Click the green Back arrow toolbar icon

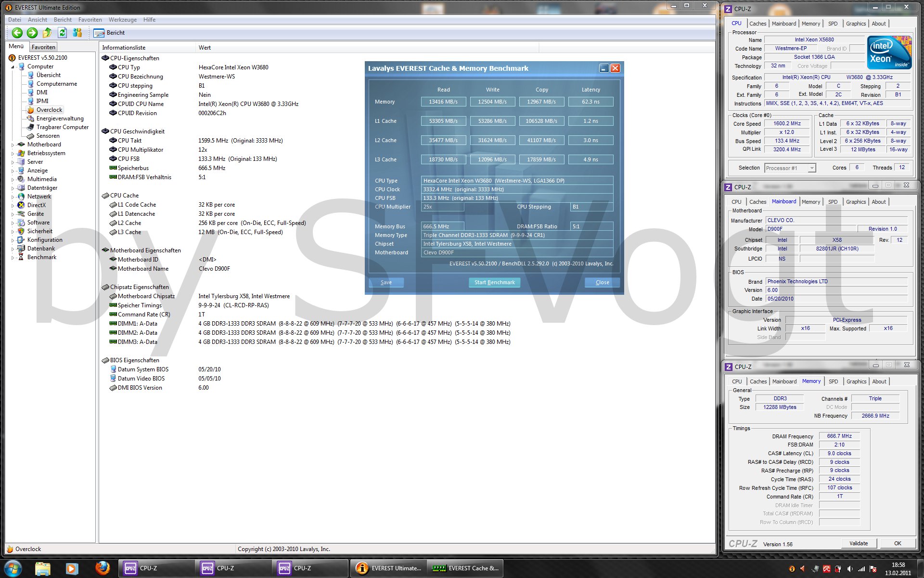pos(17,33)
